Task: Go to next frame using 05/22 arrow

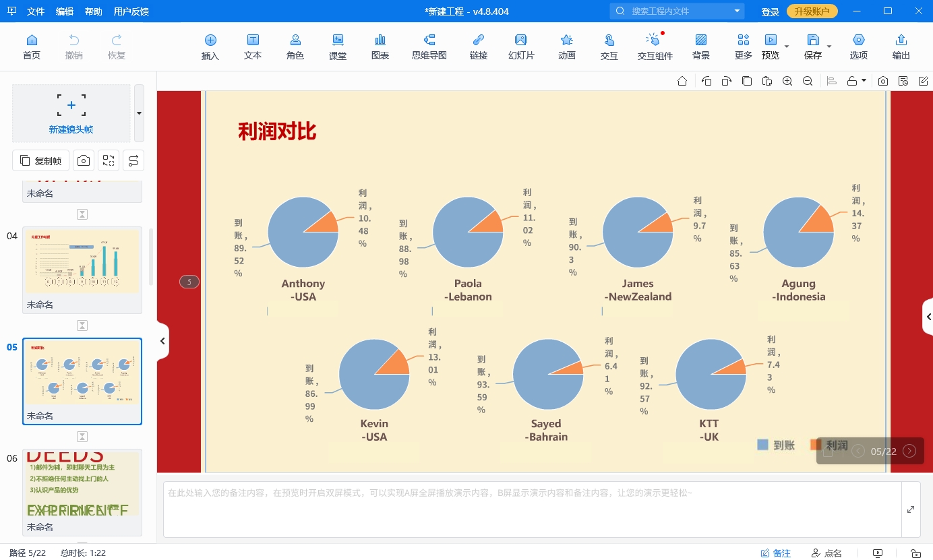Action: pyautogui.click(x=909, y=451)
